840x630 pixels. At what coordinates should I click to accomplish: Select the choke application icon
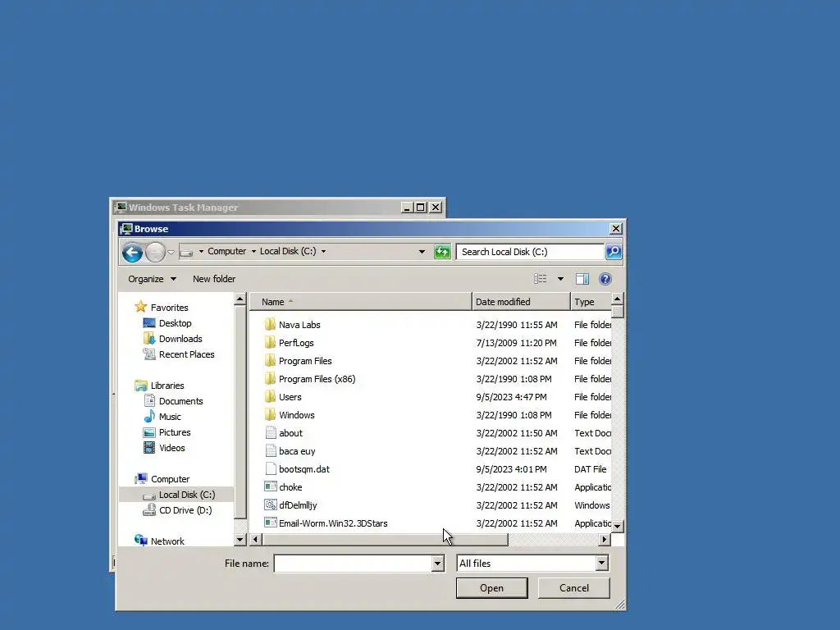click(x=271, y=487)
